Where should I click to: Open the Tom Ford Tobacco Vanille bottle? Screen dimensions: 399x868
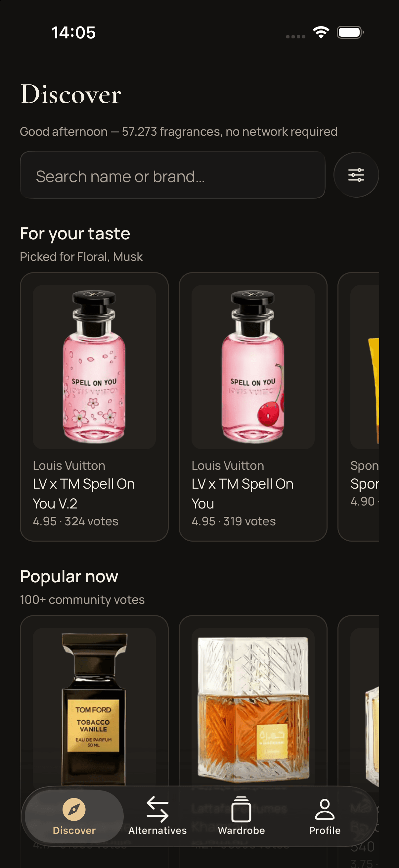pyautogui.click(x=94, y=708)
